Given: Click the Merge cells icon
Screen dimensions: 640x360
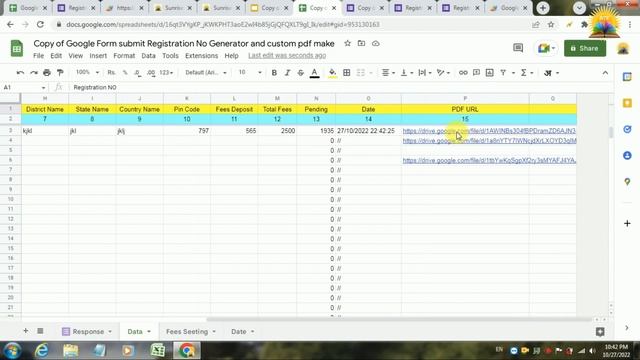Looking at the screenshot, I should 360,73.
